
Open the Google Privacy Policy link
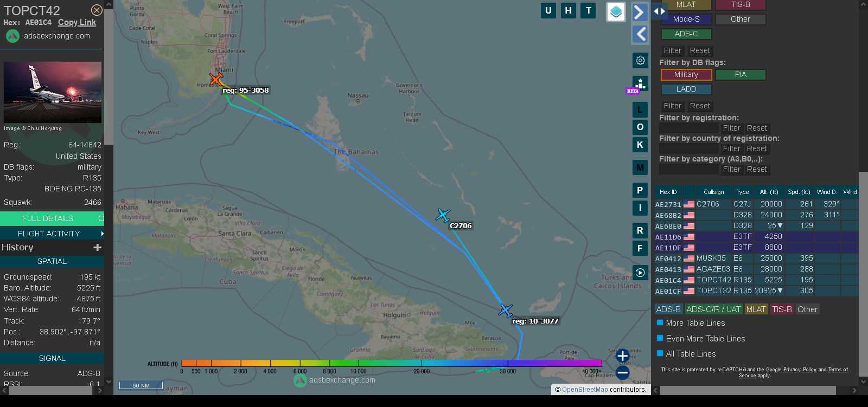pos(800,370)
